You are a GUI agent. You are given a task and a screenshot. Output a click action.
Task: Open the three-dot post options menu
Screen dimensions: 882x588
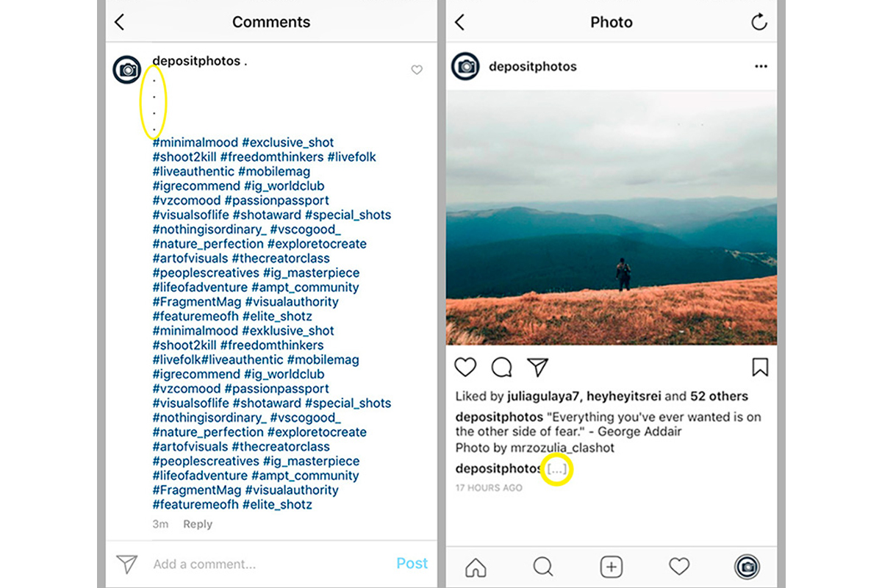point(761,67)
